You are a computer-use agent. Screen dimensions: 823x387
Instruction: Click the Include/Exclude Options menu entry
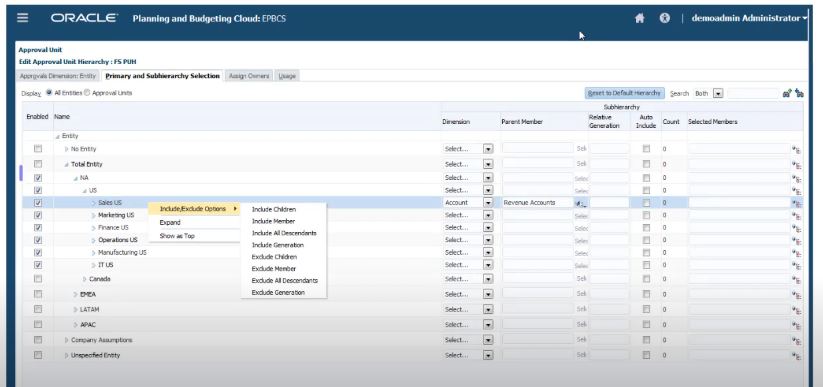(194, 209)
